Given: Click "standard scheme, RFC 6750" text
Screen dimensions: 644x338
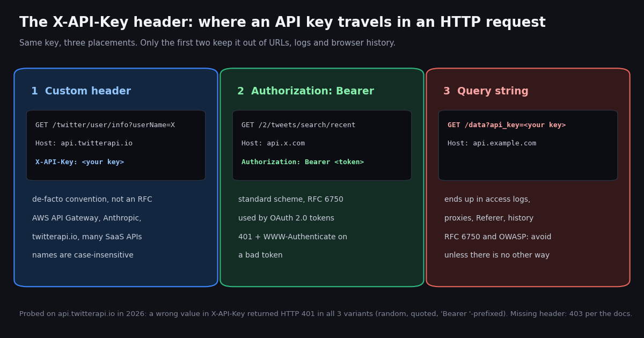Looking at the screenshot, I should (x=291, y=200).
